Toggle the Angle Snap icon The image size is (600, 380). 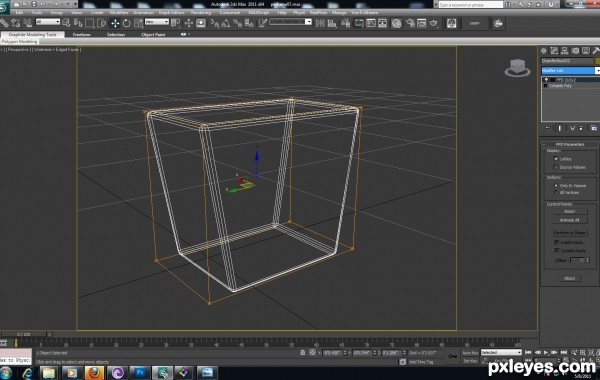pos(226,24)
